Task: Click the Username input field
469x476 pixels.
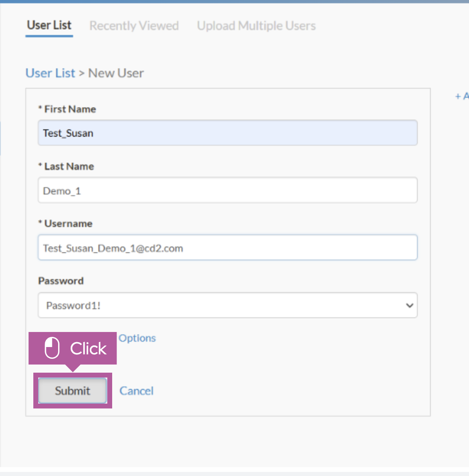Action: click(228, 247)
